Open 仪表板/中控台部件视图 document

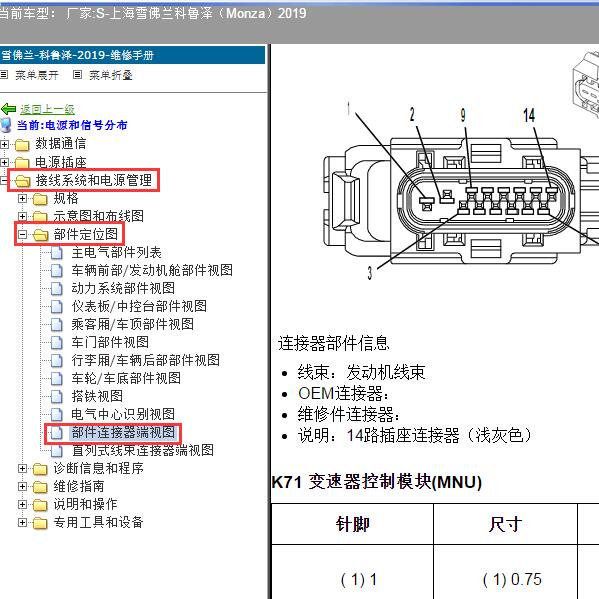139,306
